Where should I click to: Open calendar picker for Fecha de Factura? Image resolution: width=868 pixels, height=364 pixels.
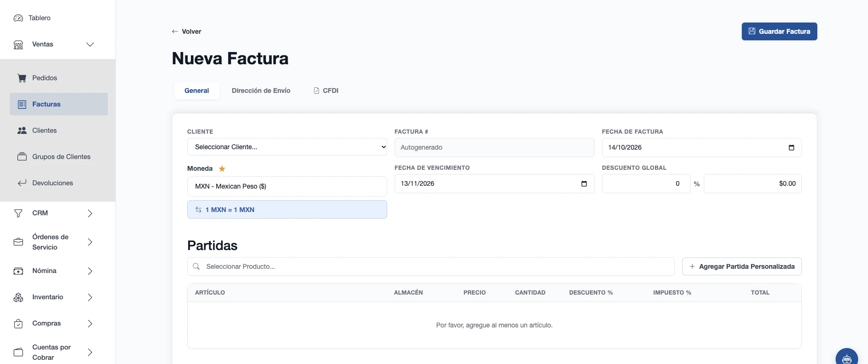click(x=792, y=148)
